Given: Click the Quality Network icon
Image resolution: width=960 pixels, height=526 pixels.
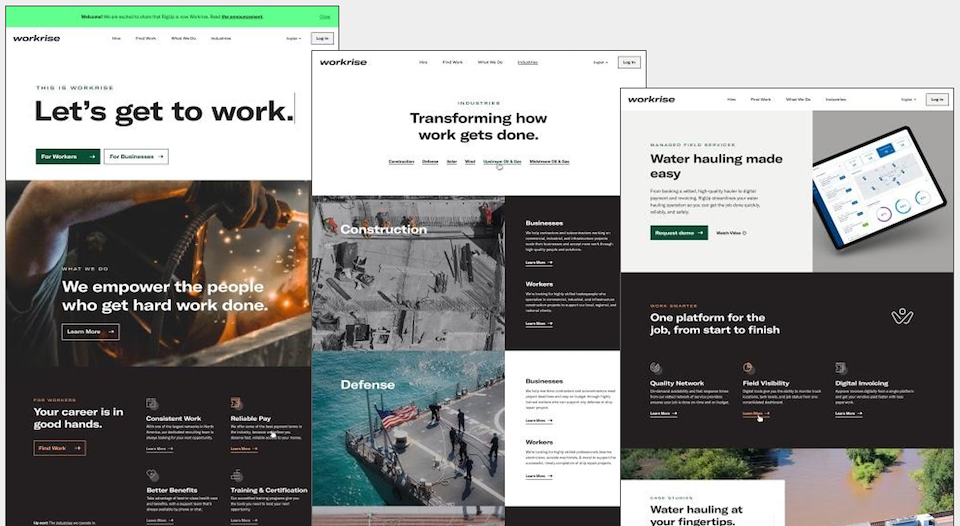Looking at the screenshot, I should [656, 368].
